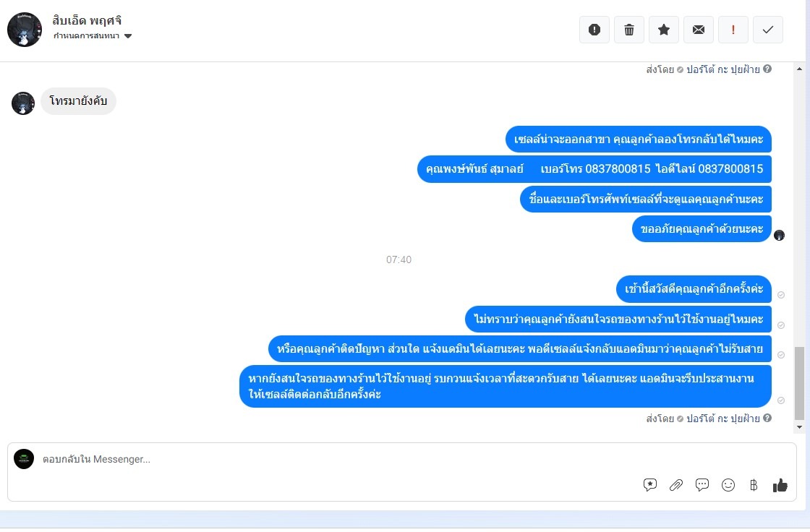The width and height of the screenshot is (810, 532).
Task: Click help icon beside bottom ส่งโดย label
Action: coord(767,418)
